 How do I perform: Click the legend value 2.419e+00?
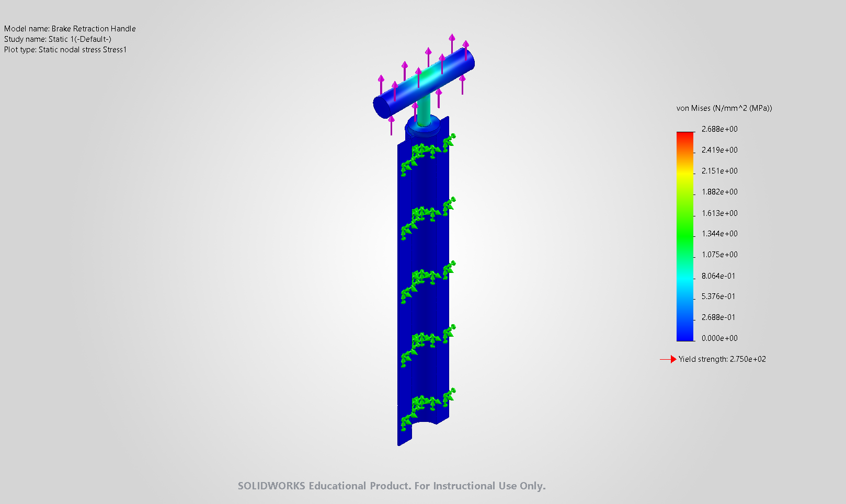pos(719,150)
